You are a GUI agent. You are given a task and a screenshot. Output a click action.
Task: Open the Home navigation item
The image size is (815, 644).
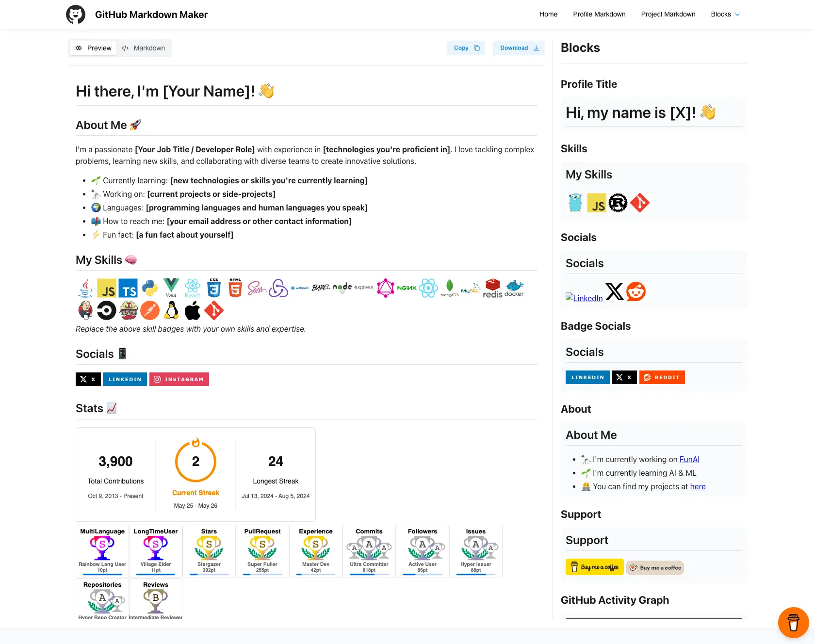point(548,14)
